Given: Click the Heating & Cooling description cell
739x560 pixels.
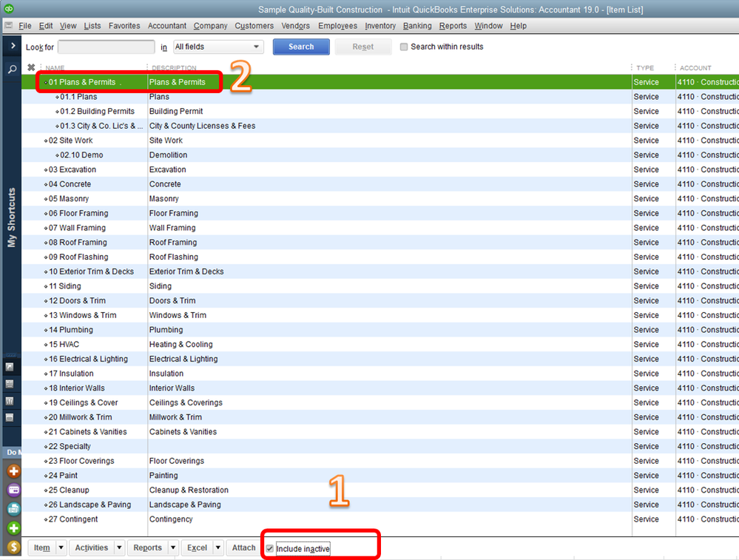Looking at the screenshot, I should point(181,345).
